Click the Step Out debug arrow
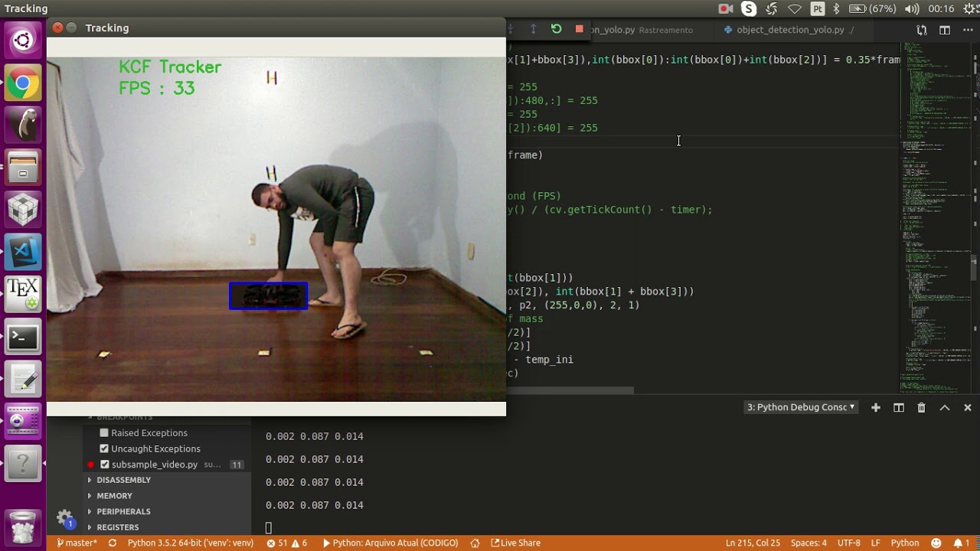This screenshot has width=980, height=551. 534,29
